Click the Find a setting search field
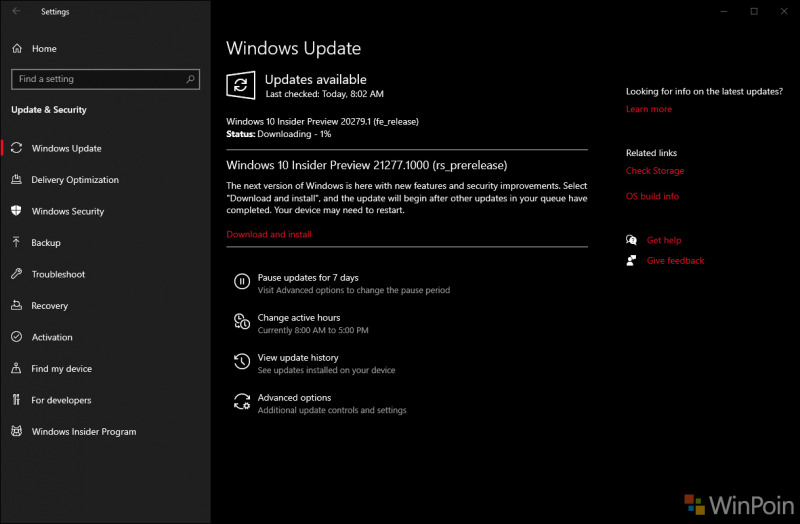 (105, 79)
